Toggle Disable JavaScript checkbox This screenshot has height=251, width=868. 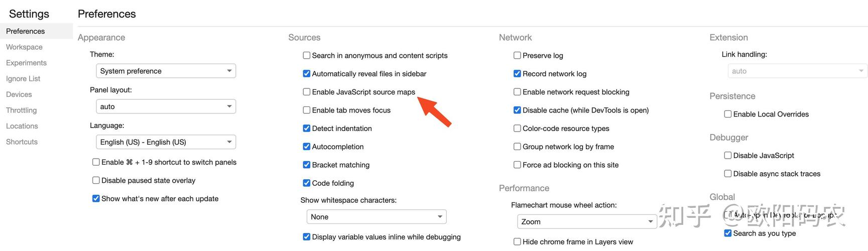(728, 156)
